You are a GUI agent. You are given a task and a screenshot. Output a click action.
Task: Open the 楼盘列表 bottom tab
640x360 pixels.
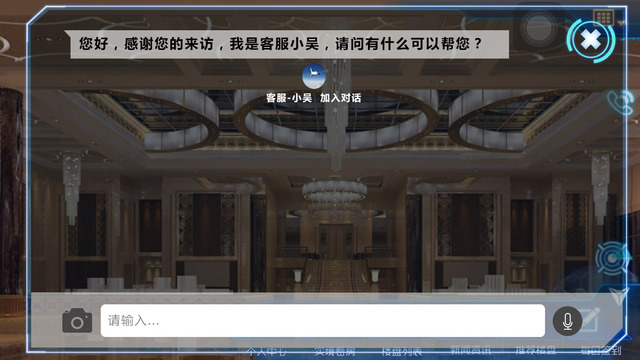(402, 351)
